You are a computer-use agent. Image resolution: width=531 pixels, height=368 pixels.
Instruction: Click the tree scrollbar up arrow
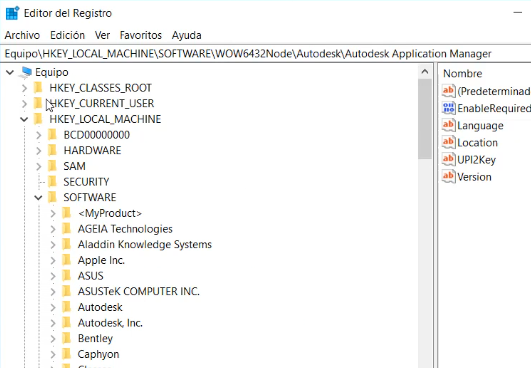coord(425,71)
